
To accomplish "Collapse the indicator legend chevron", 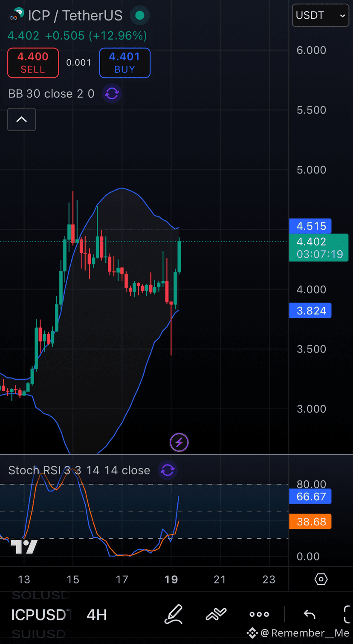I will point(21,119).
